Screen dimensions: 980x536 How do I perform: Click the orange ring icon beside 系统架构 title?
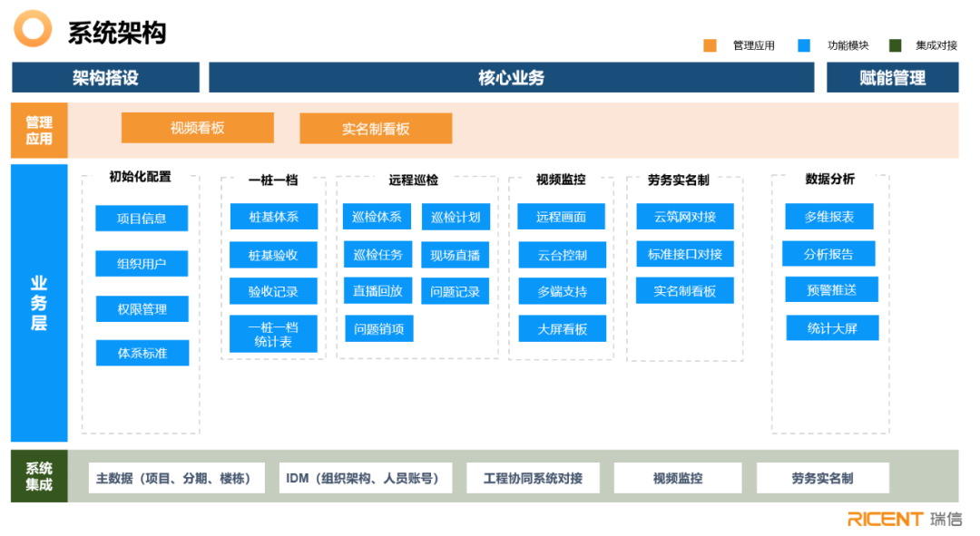[x=33, y=29]
